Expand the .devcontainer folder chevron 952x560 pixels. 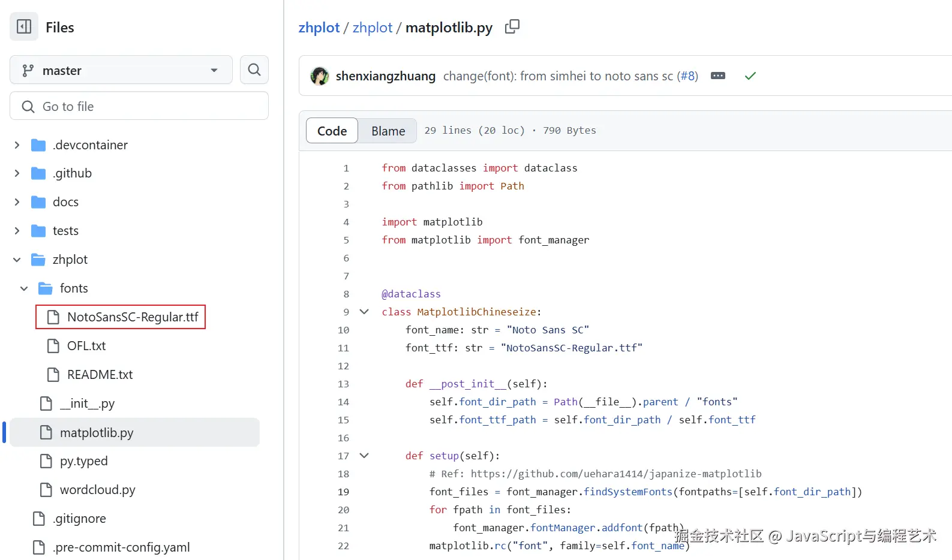tap(17, 145)
